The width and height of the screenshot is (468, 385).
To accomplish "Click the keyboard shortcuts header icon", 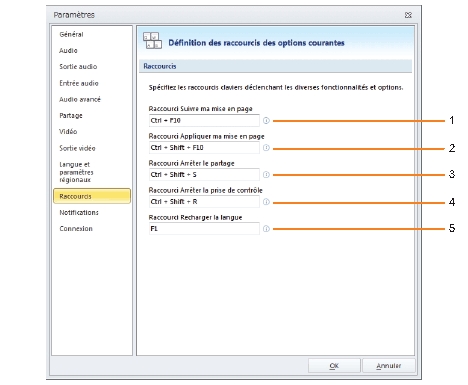I will (x=152, y=41).
